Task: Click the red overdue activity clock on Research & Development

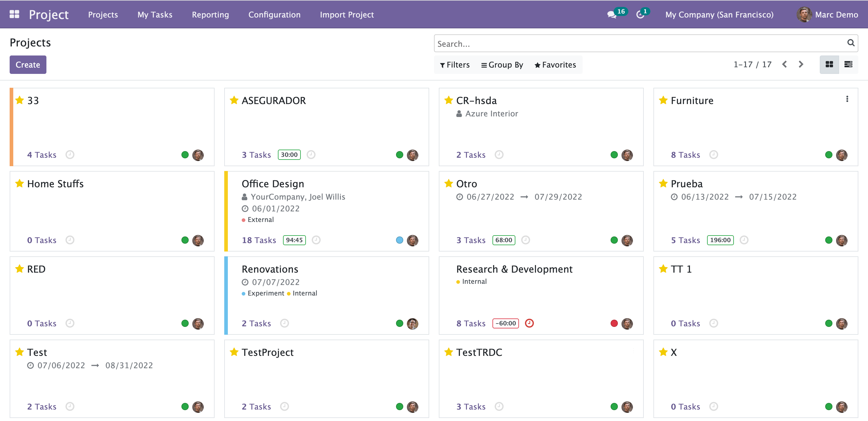Action: 529,323
